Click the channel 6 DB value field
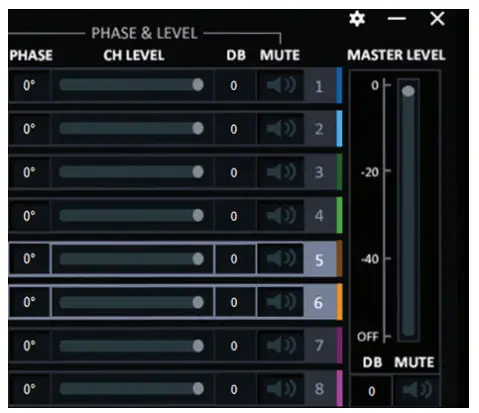 point(235,302)
